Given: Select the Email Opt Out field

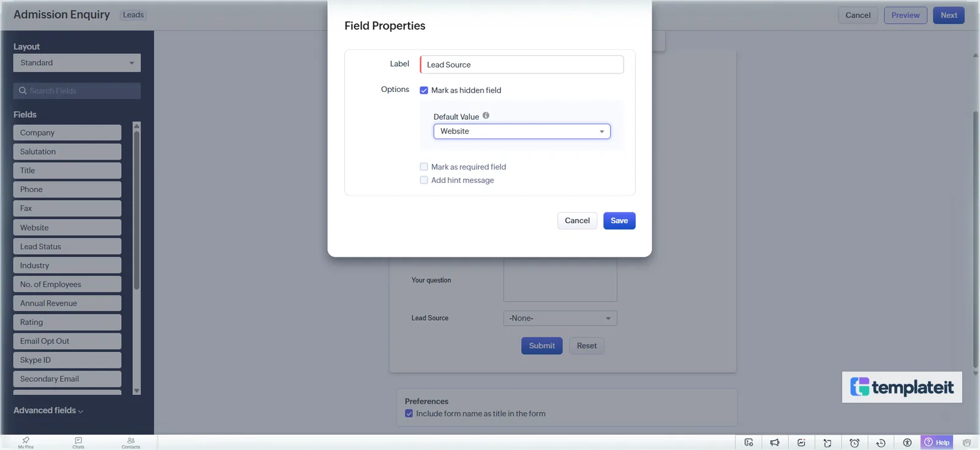Looking at the screenshot, I should pyautogui.click(x=67, y=341).
